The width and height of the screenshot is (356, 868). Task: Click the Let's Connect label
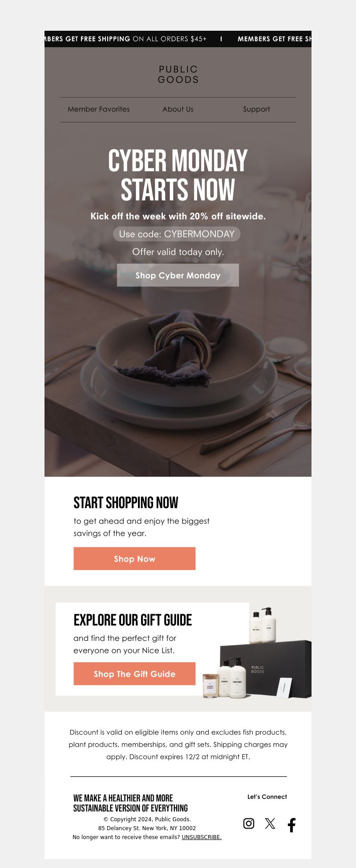click(x=267, y=797)
